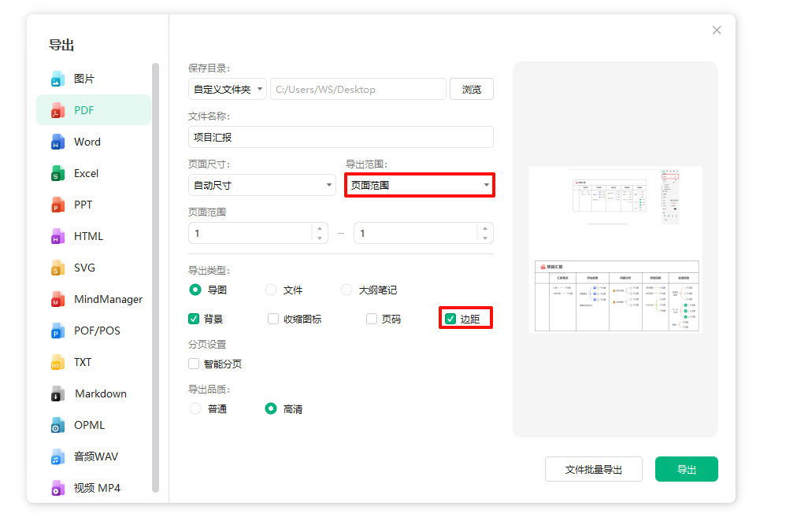Increase the end page number

(485, 229)
